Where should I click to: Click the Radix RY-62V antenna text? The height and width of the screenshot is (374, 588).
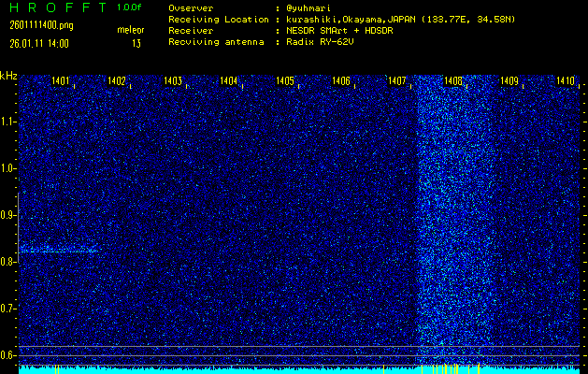[x=320, y=42]
